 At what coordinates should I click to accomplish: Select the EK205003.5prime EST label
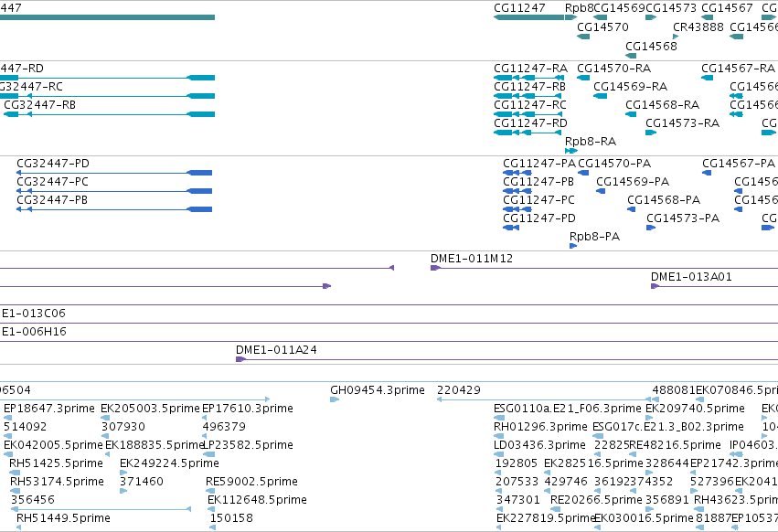[x=150, y=409]
